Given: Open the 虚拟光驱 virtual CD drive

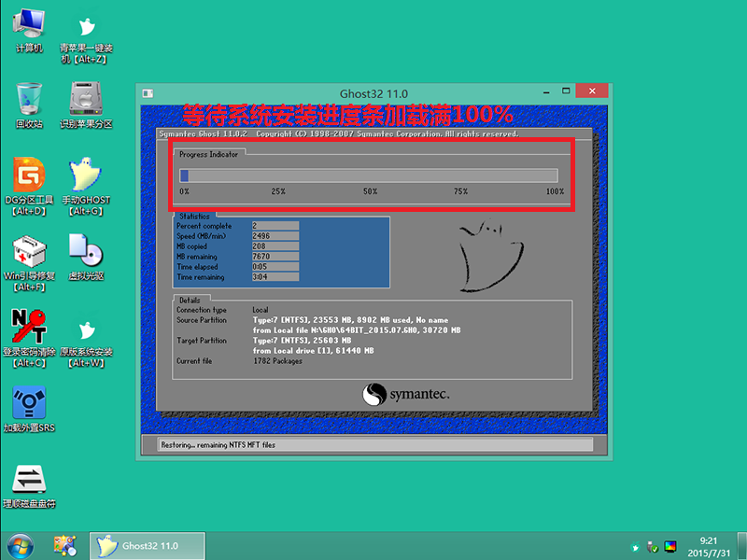Looking at the screenshot, I should click(86, 252).
